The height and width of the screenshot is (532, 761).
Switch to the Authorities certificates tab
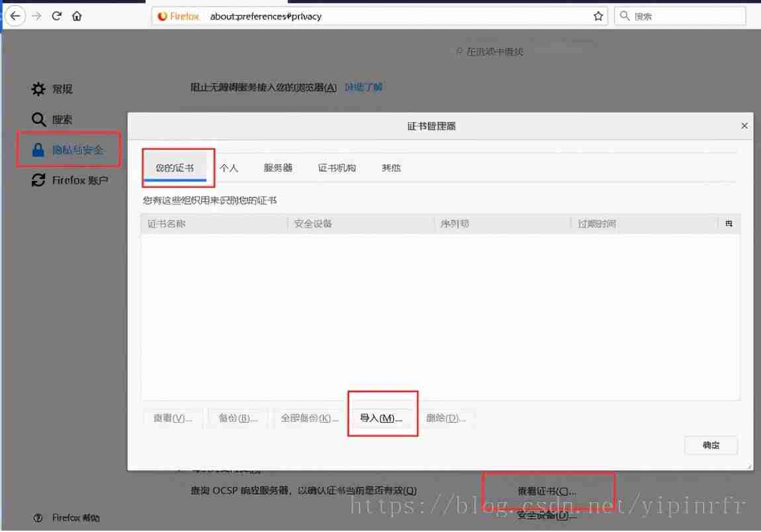point(337,168)
